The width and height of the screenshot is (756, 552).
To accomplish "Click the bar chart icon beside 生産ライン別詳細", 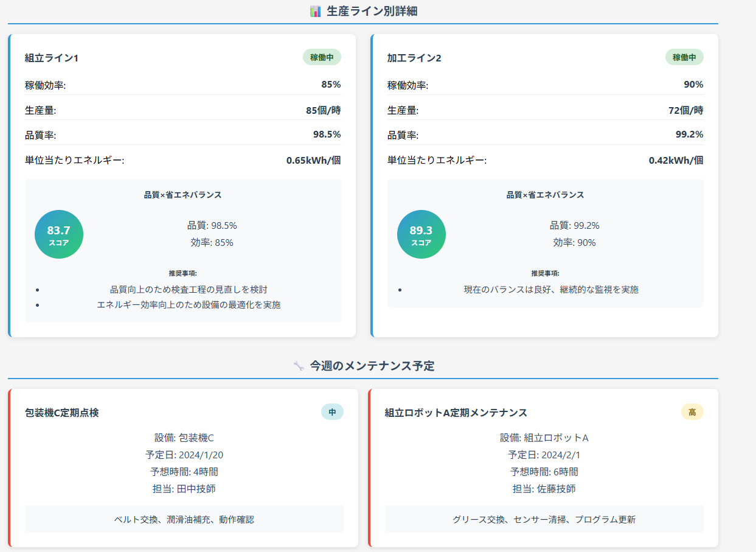I will point(315,11).
